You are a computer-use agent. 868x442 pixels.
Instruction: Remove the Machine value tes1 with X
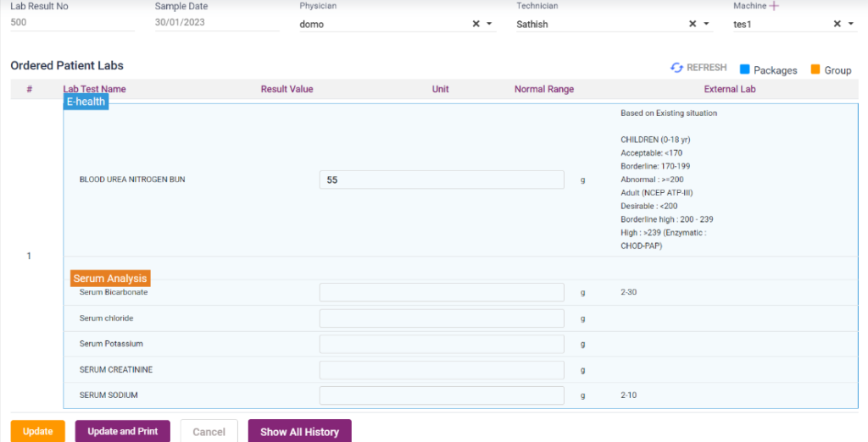click(x=837, y=25)
